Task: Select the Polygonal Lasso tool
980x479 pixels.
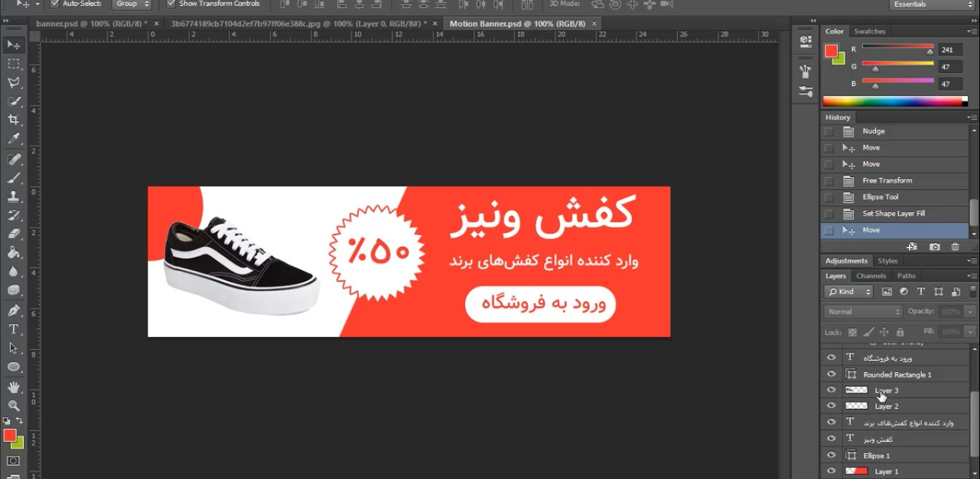Action: pos(14,82)
